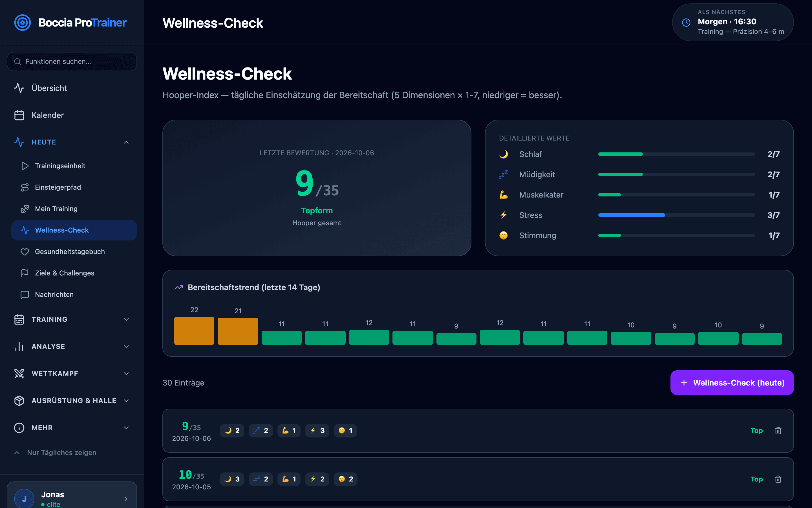Click the Gesundheitstagebuch heart icon
Image resolution: width=812 pixels, height=508 pixels.
click(x=25, y=252)
